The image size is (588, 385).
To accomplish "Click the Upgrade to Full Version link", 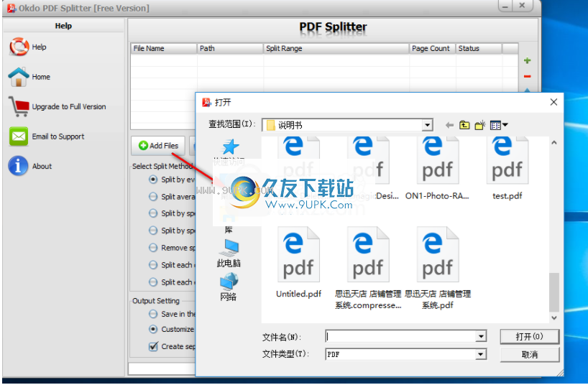I will pos(69,107).
